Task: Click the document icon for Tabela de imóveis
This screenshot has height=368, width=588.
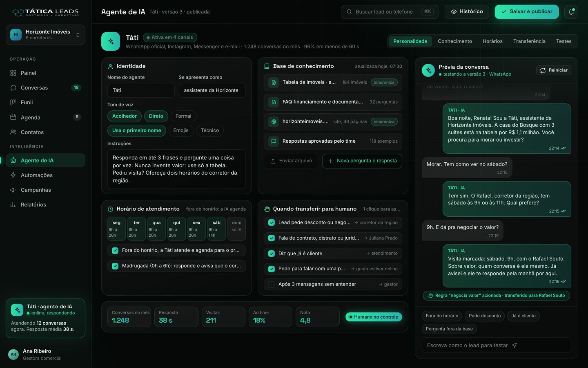Action: coord(274,82)
